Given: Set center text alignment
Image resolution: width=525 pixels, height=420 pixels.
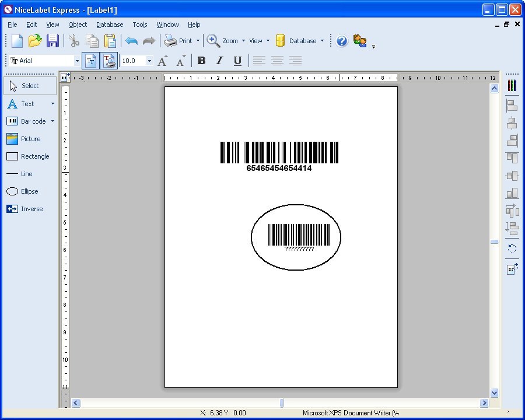Looking at the screenshot, I should [277, 61].
